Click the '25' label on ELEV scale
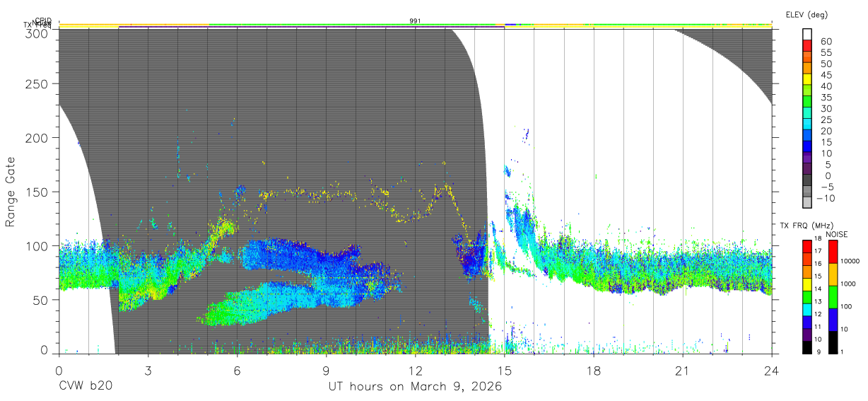The height and width of the screenshot is (401, 868). (x=826, y=120)
